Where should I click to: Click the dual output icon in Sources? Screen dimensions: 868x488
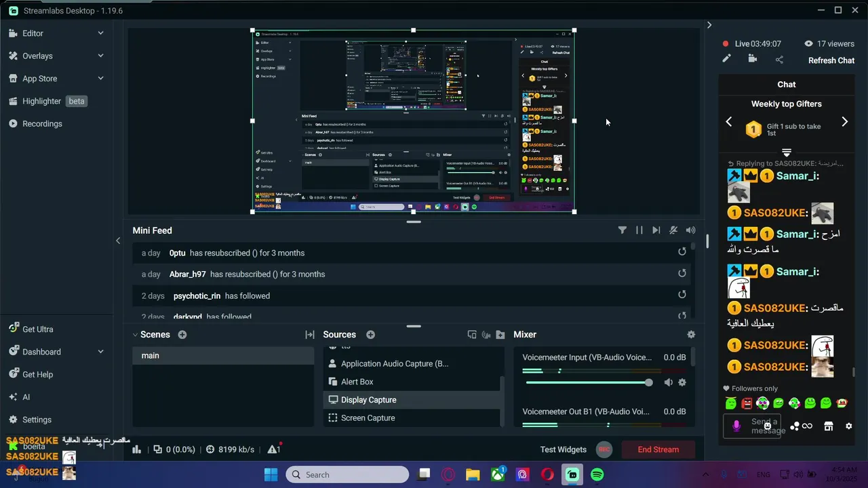pyautogui.click(x=472, y=335)
